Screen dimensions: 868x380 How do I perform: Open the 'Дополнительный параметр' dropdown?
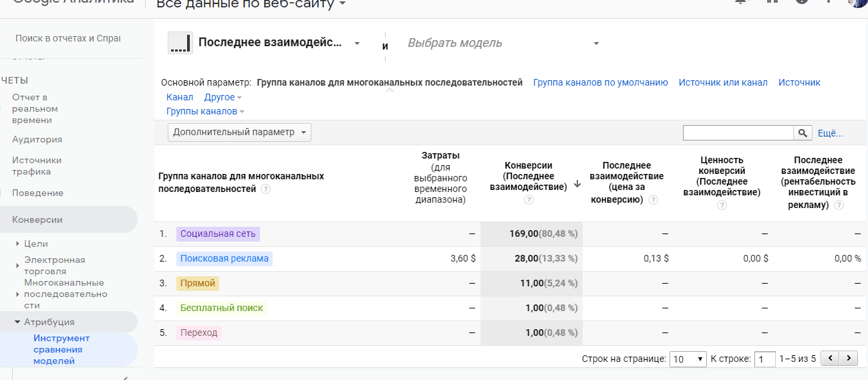click(239, 132)
